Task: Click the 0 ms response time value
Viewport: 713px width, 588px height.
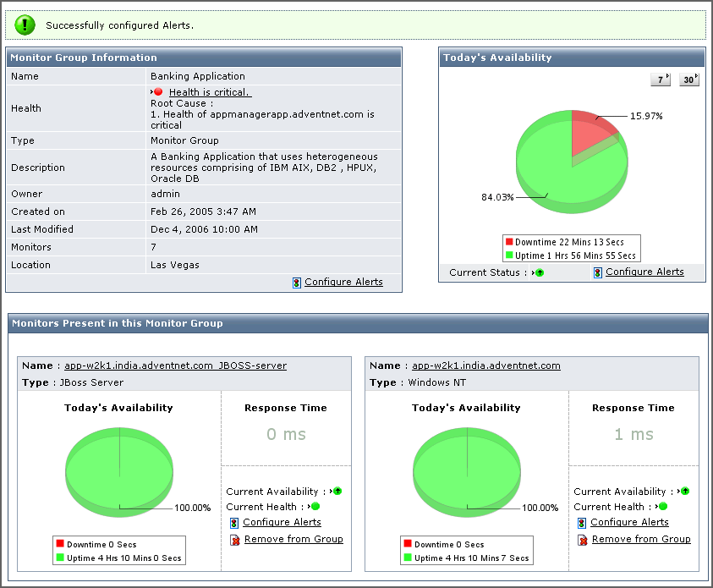Action: click(286, 434)
